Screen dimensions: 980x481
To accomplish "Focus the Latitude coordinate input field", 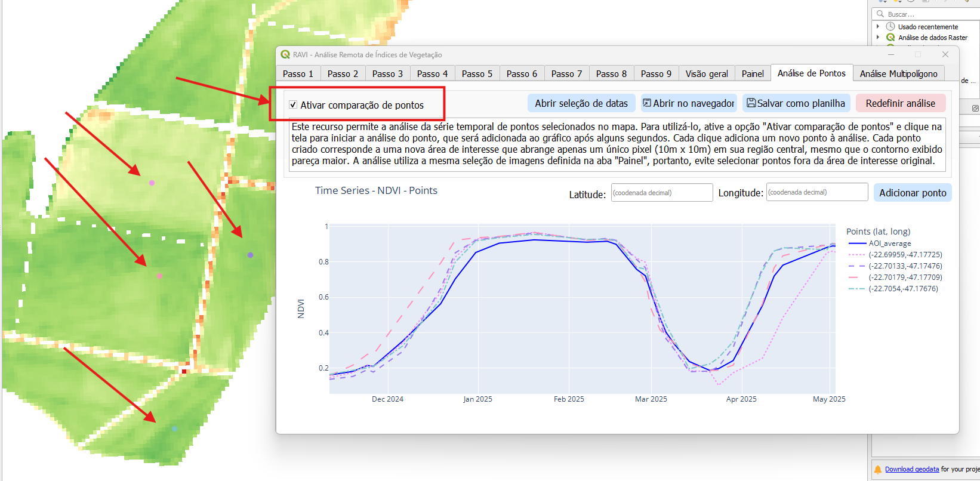I will click(661, 193).
